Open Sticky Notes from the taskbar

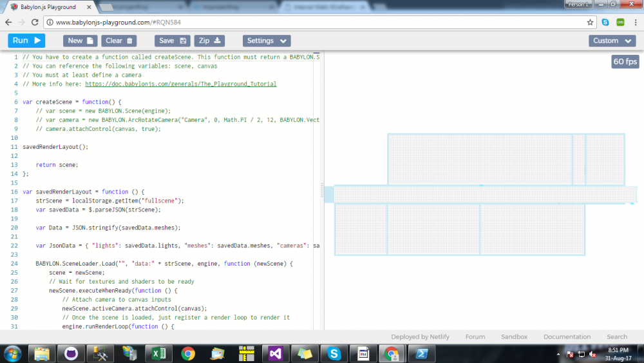(305, 353)
